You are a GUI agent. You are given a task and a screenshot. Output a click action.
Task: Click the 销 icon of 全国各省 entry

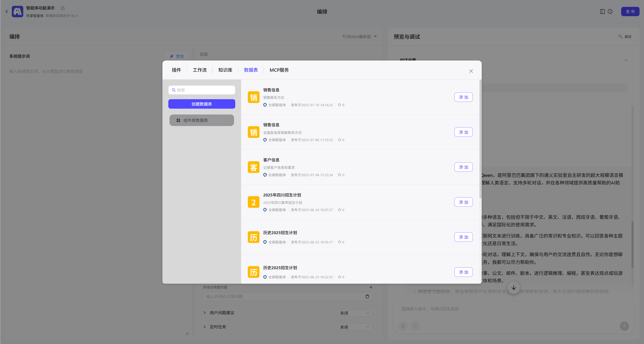253,132
